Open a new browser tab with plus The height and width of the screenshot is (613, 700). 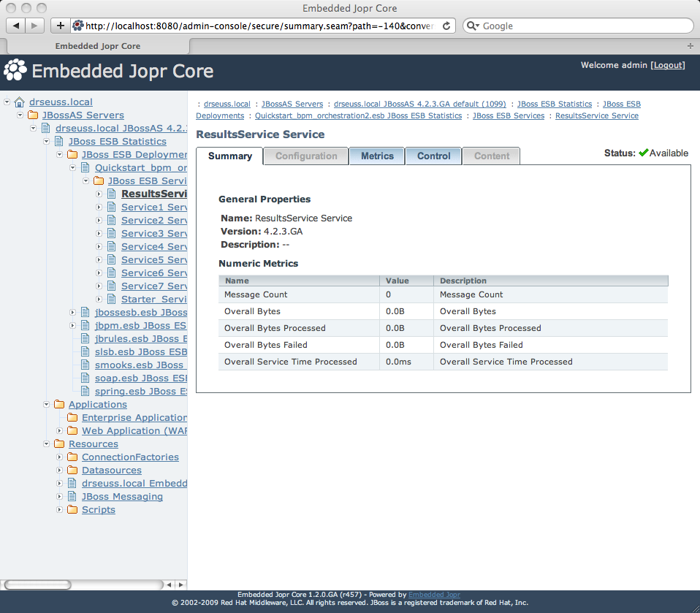(691, 46)
